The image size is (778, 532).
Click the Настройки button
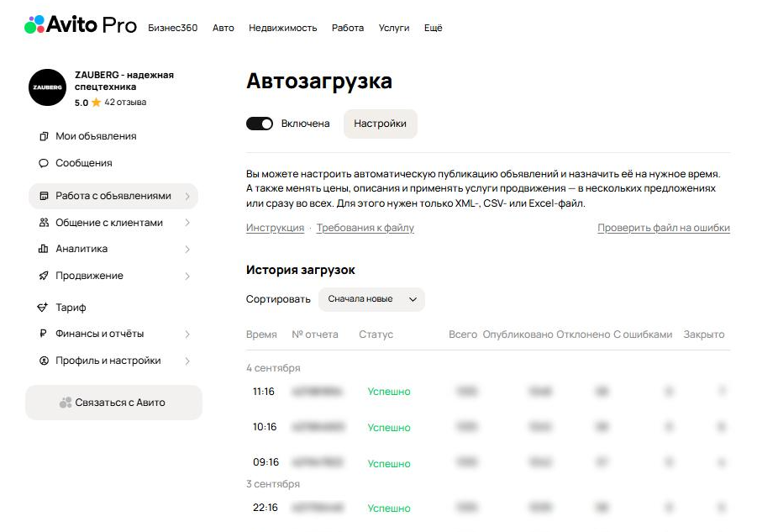[380, 124]
